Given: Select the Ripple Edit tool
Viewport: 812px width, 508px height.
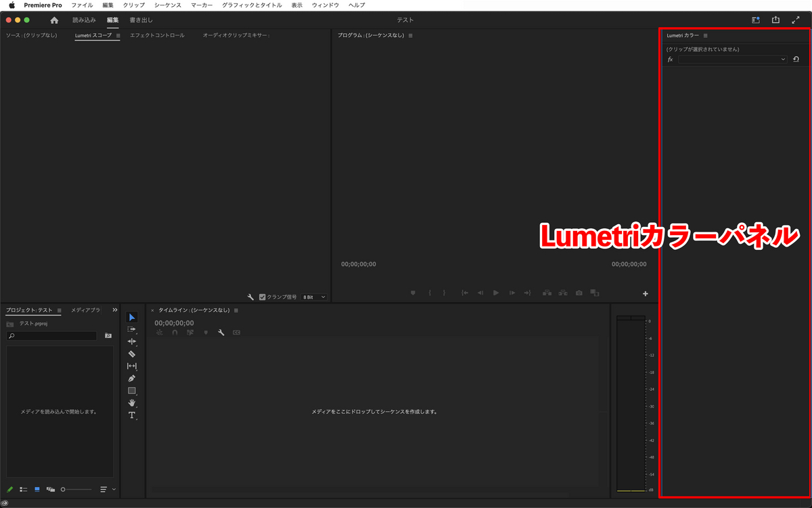Looking at the screenshot, I should click(132, 341).
